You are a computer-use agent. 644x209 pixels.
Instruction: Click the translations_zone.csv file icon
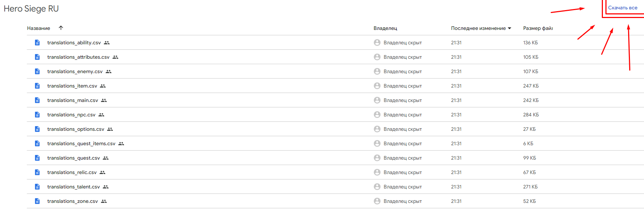point(37,201)
